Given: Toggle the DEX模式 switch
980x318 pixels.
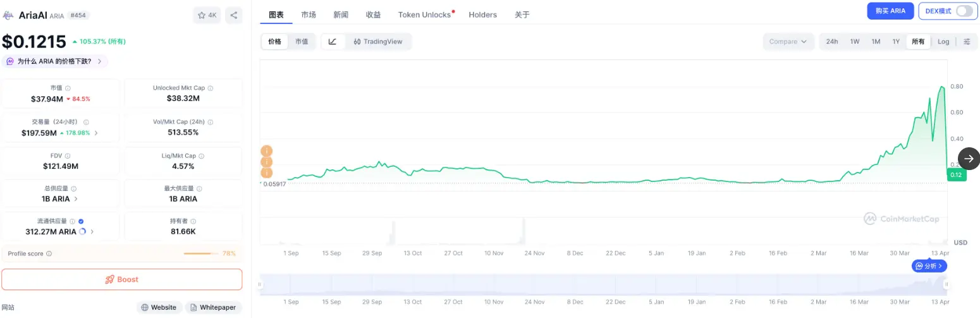Looking at the screenshot, I should (x=964, y=11).
